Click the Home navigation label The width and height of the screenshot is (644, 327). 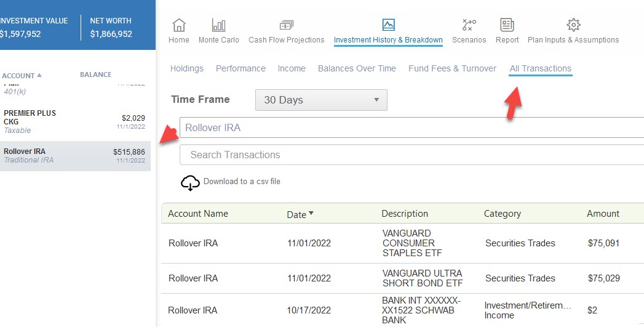(178, 40)
